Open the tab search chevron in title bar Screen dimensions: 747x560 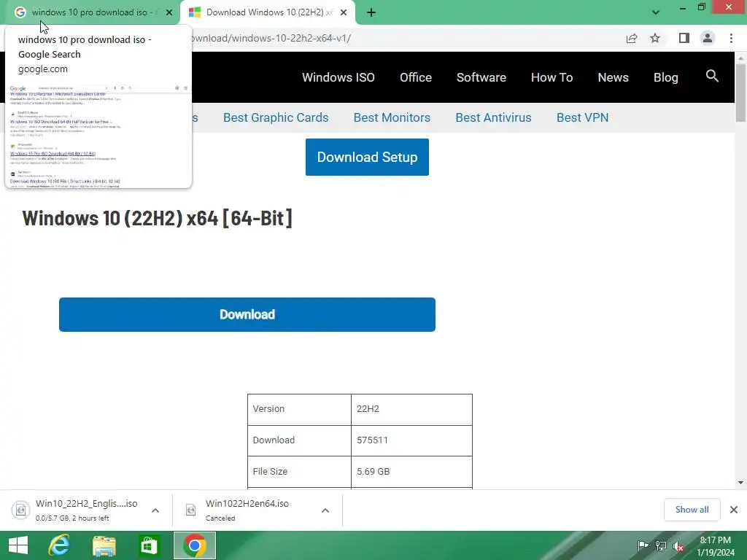[x=656, y=12]
